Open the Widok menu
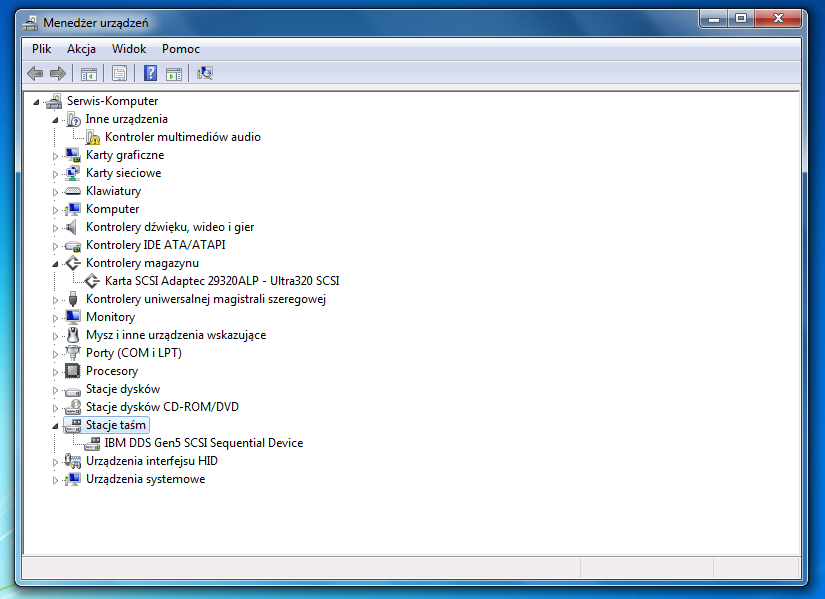The width and height of the screenshot is (825, 599). coord(129,49)
